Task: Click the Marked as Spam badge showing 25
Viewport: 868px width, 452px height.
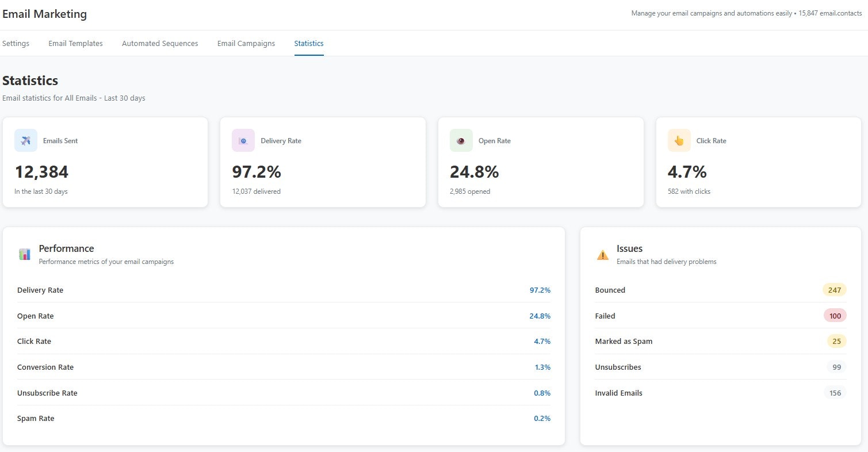Action: (x=836, y=341)
